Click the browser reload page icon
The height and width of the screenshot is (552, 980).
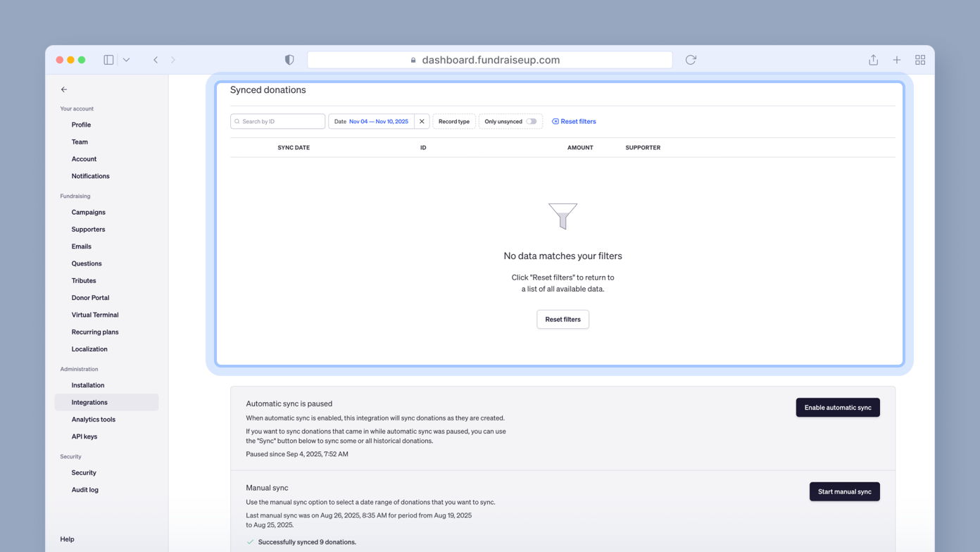click(x=691, y=60)
